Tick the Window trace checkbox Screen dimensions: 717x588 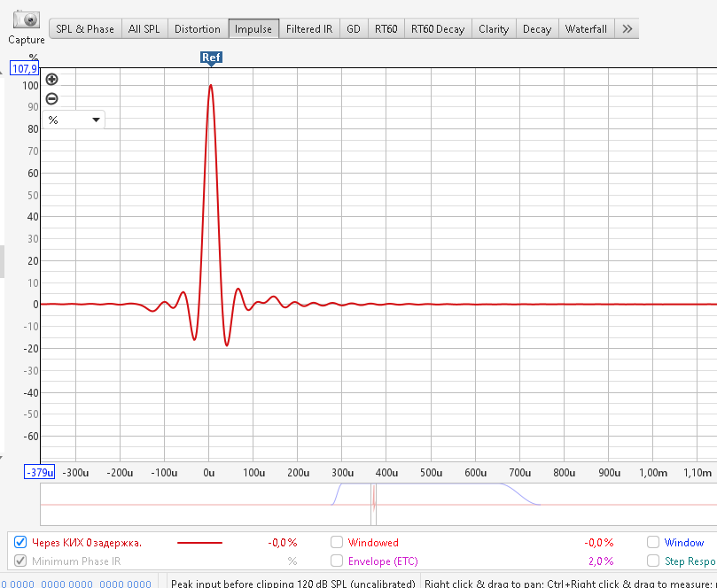point(653,543)
